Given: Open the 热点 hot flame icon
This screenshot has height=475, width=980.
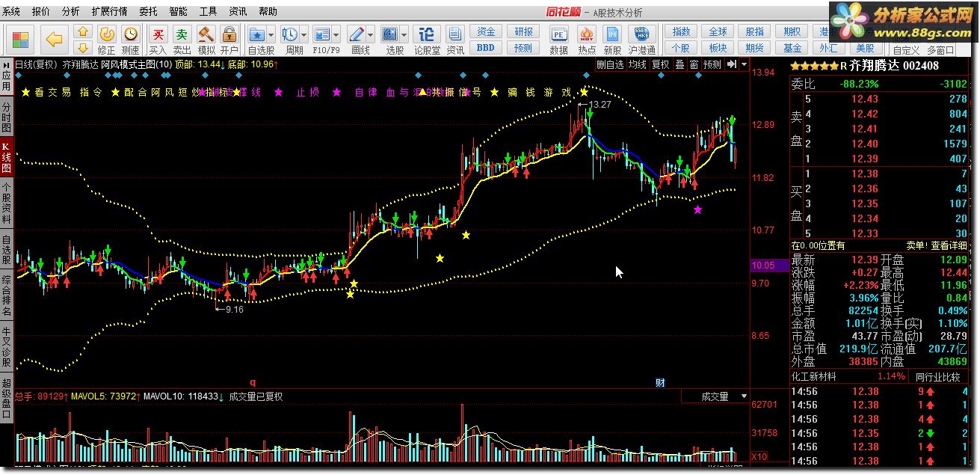Looking at the screenshot, I should pos(587,40).
